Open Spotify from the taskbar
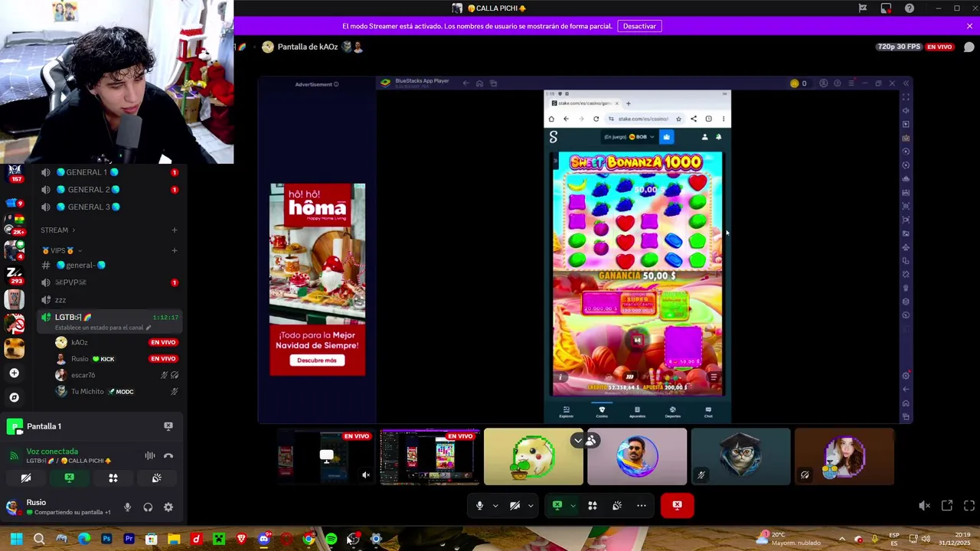The width and height of the screenshot is (980, 551). click(331, 540)
